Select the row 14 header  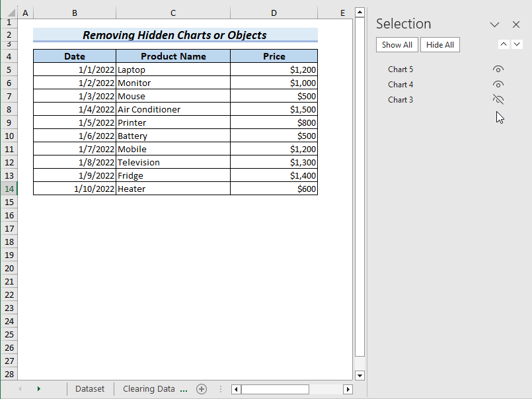[x=9, y=189]
